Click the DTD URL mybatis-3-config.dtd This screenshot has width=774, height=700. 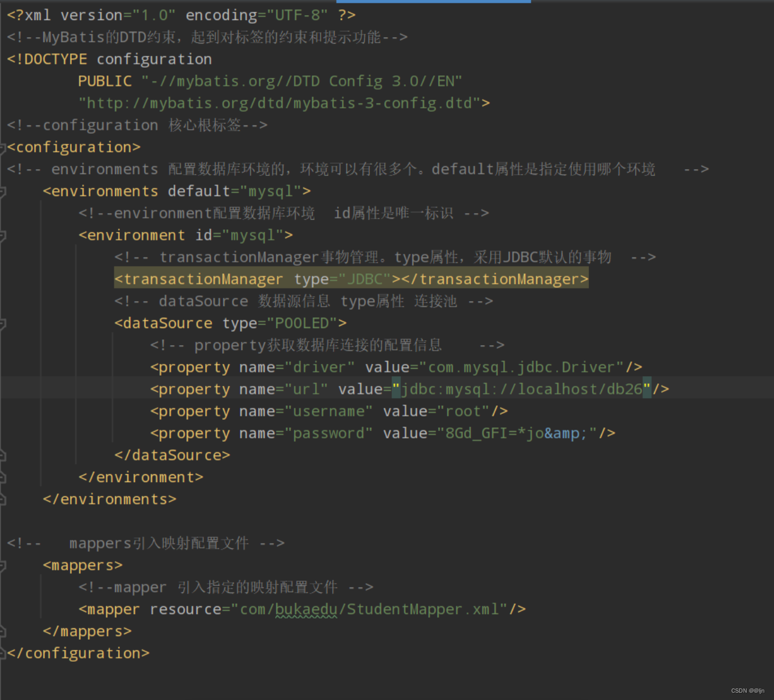pos(280,102)
